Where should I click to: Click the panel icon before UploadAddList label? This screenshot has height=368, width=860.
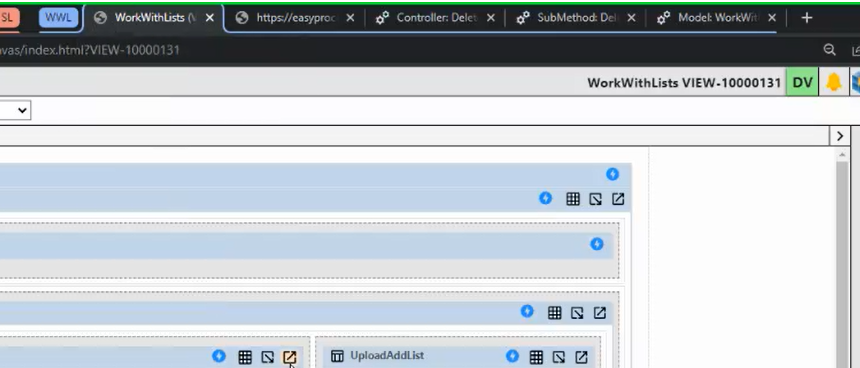pyautogui.click(x=337, y=356)
